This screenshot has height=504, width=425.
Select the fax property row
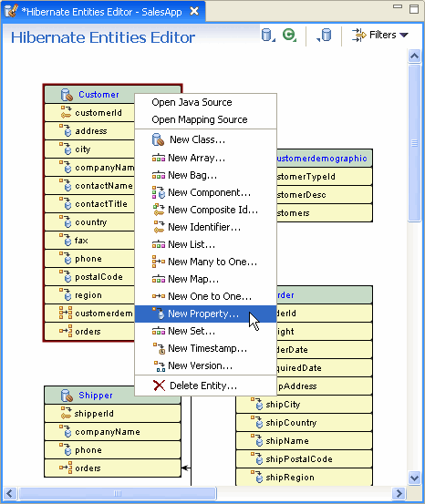coord(89,241)
